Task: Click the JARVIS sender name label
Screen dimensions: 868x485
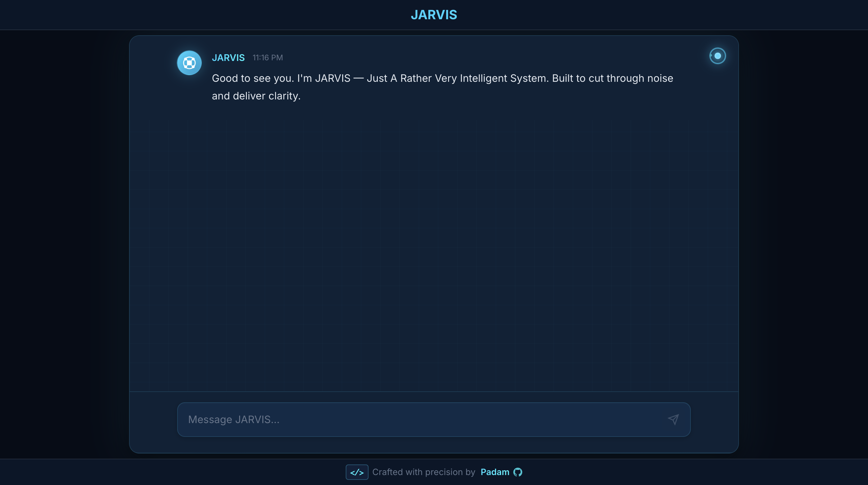Action: point(228,58)
